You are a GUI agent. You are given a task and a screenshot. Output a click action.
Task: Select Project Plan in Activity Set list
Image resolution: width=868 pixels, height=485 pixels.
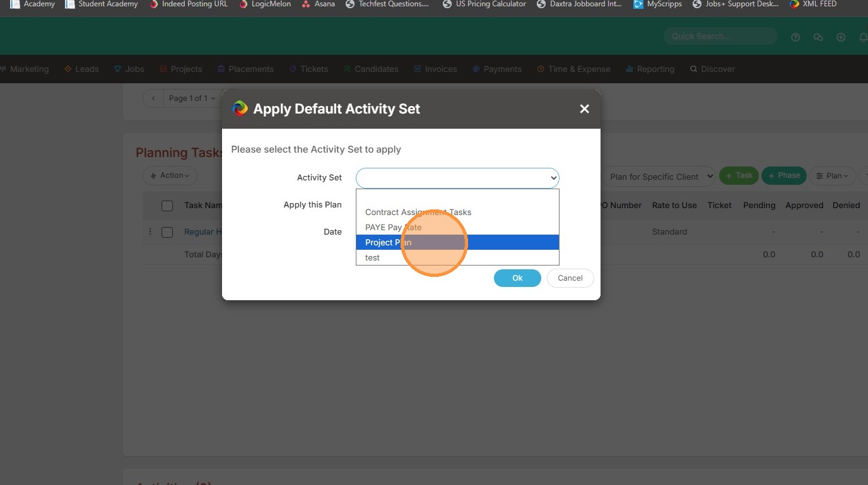(457, 242)
